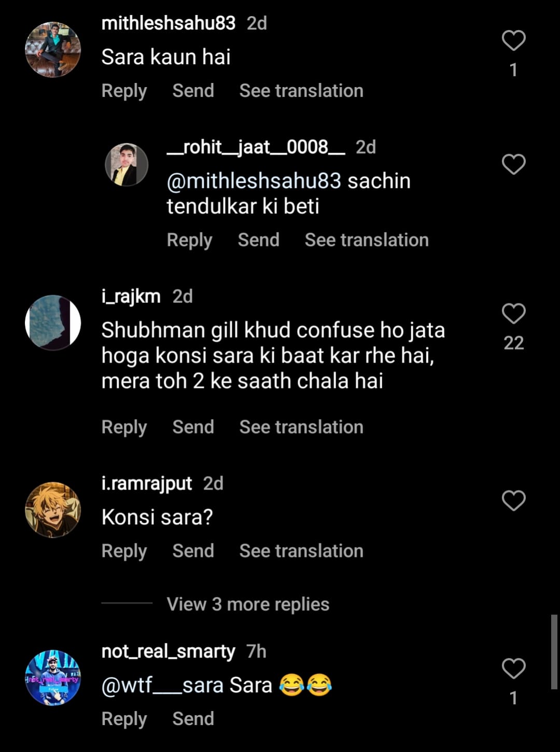Translate the 'sachin tendulkar ki beti' reply
The width and height of the screenshot is (560, 752).
point(367,240)
